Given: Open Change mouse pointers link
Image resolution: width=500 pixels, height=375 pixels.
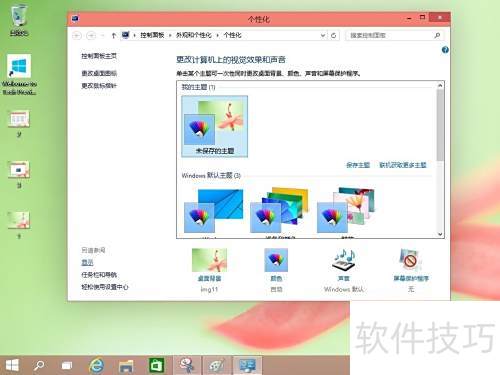Looking at the screenshot, I should [99, 86].
